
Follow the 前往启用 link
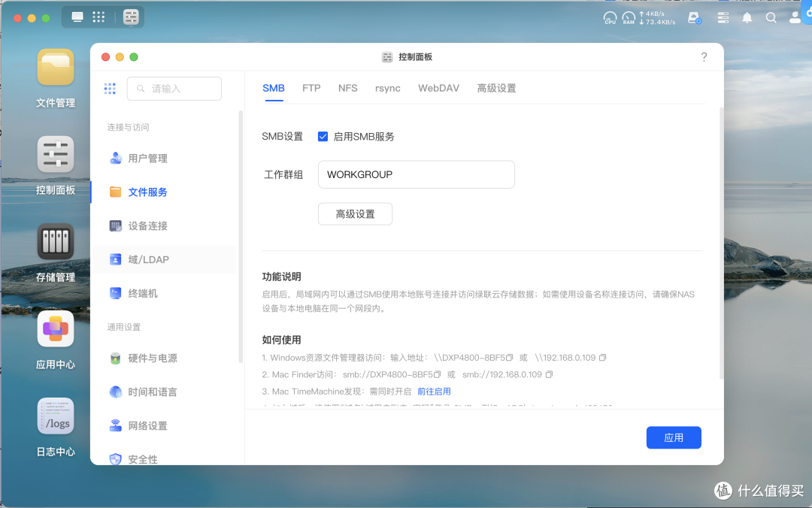click(x=434, y=392)
